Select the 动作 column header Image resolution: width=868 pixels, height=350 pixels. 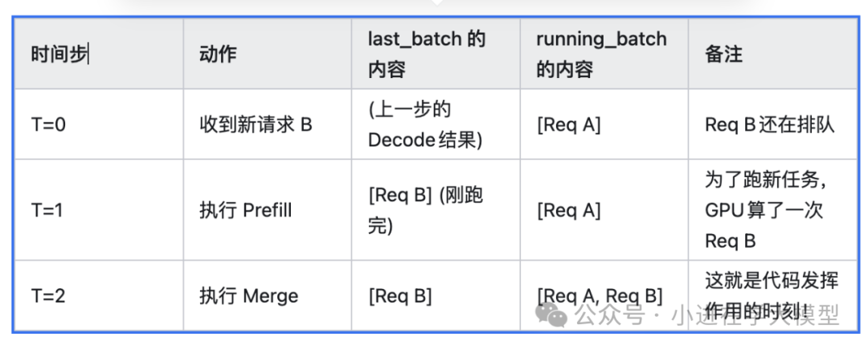pyautogui.click(x=217, y=55)
